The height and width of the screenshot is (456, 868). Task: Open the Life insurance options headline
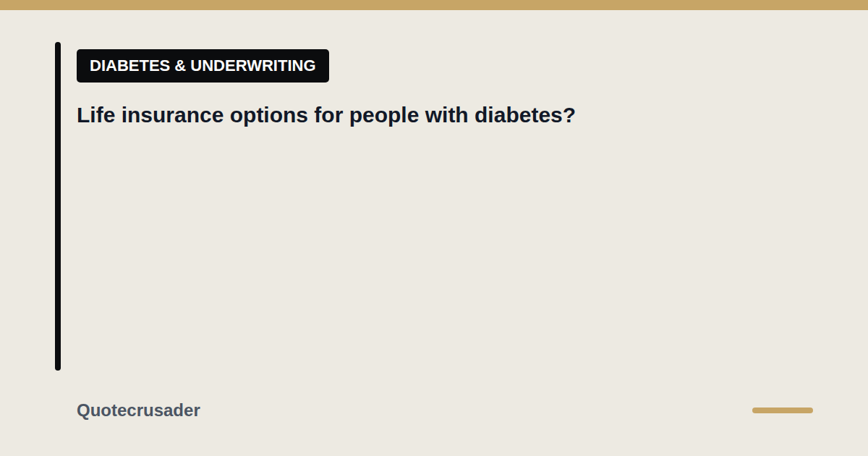[325, 115]
